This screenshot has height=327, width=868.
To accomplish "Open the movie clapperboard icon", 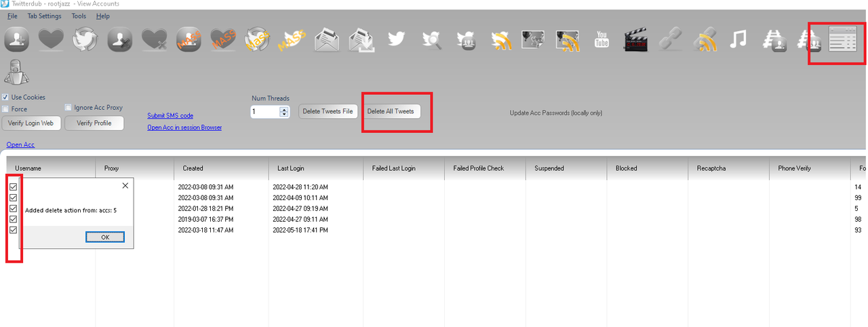I will coord(635,39).
